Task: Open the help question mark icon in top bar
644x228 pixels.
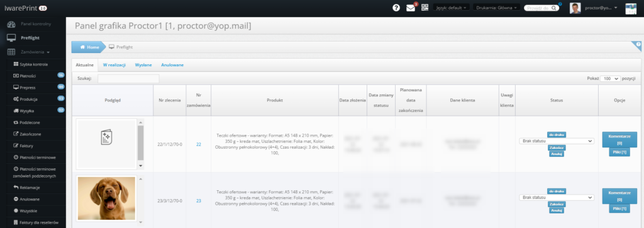Action: tap(396, 8)
